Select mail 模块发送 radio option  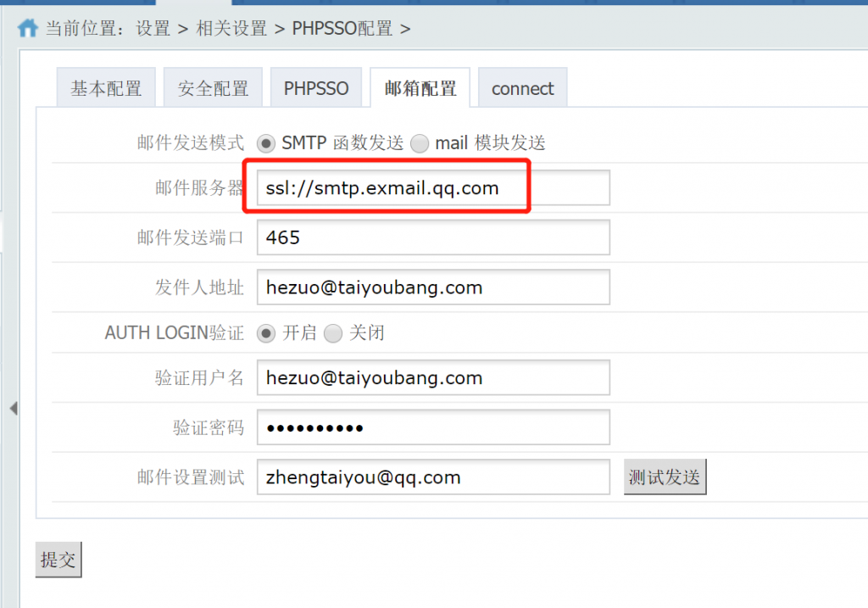(x=420, y=143)
